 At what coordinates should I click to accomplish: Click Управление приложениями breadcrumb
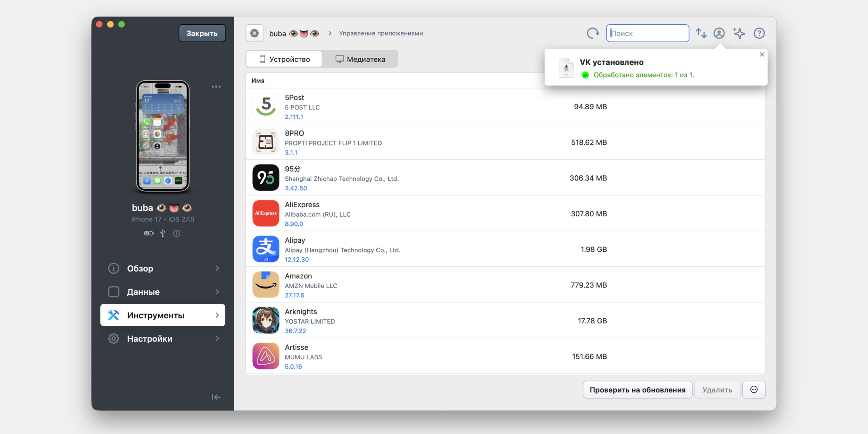coord(381,33)
